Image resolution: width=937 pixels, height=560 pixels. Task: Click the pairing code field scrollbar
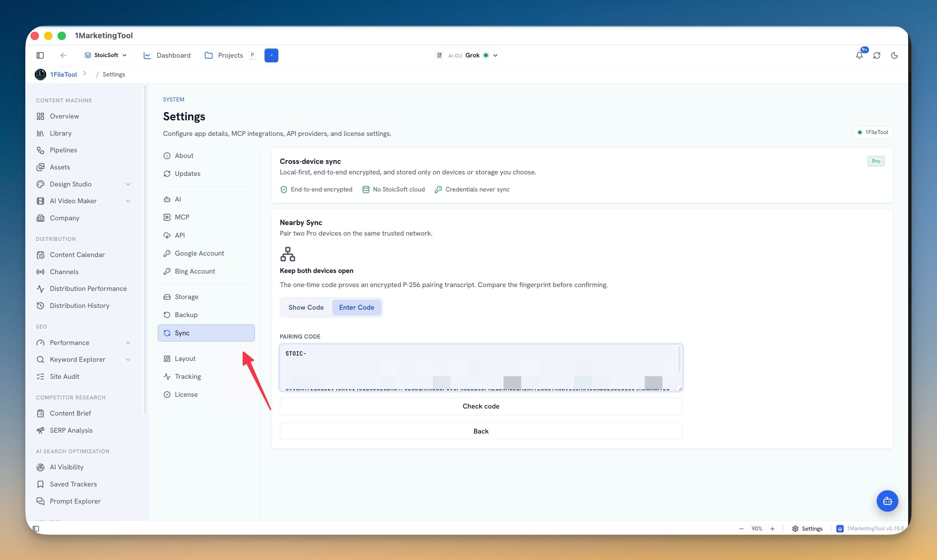point(679,360)
